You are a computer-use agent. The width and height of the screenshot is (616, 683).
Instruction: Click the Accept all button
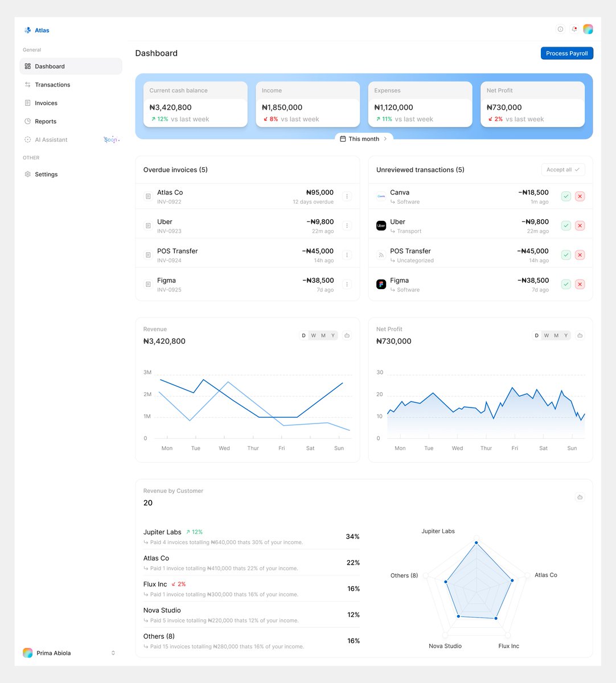pos(563,170)
